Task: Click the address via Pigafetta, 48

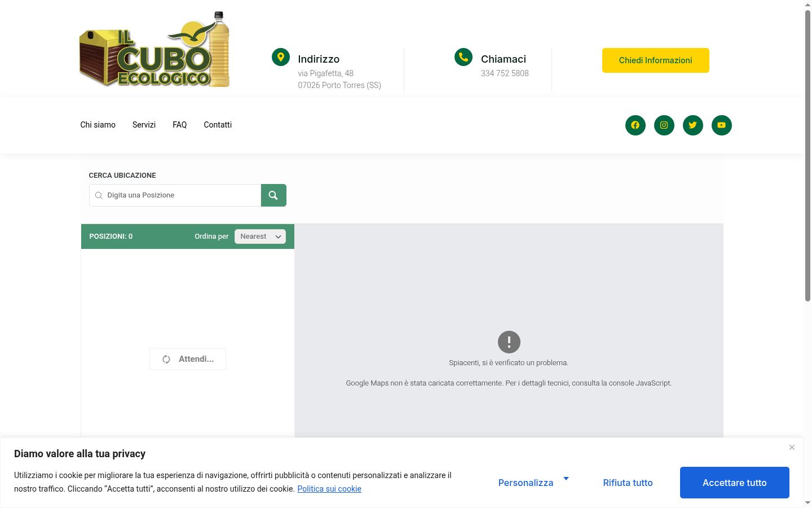Action: pyautogui.click(x=325, y=73)
